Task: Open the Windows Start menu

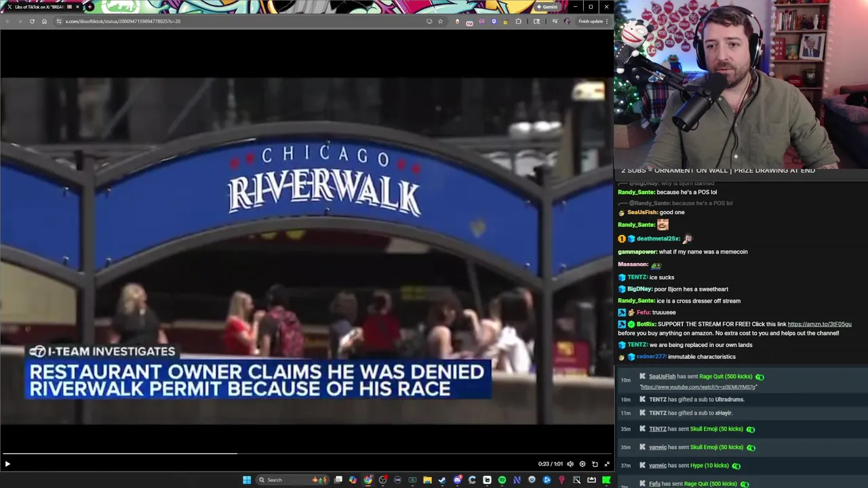Action: [x=247, y=480]
